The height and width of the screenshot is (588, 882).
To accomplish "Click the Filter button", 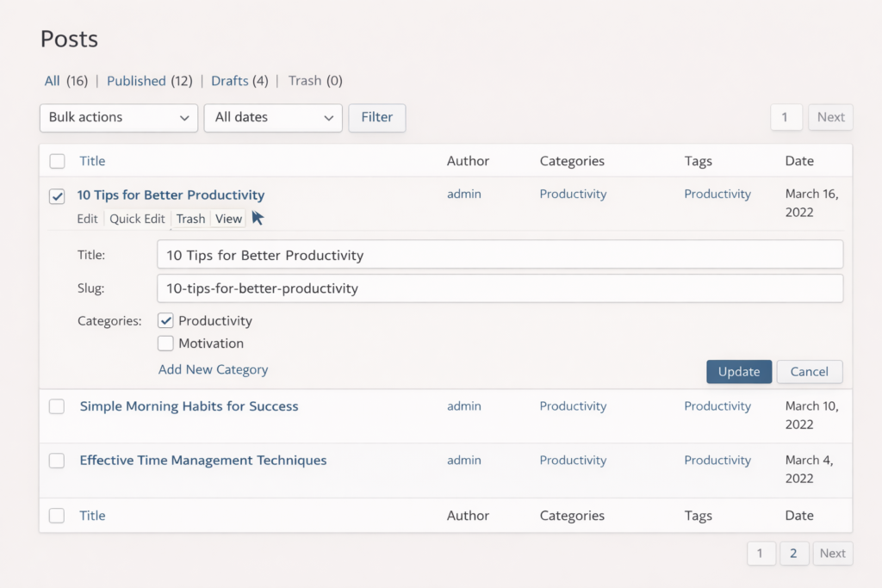I will point(376,118).
